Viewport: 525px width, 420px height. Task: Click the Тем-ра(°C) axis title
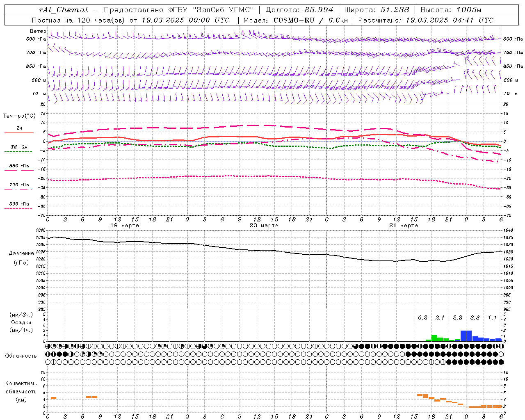coord(19,116)
